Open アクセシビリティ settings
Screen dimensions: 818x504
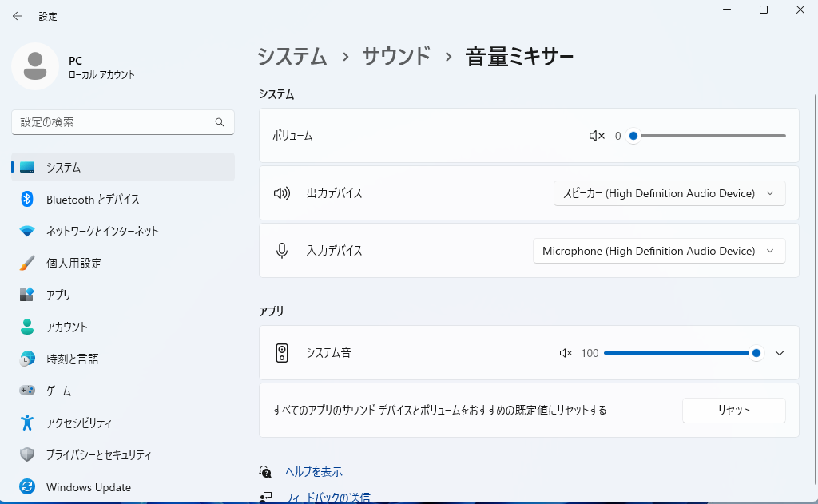point(78,423)
